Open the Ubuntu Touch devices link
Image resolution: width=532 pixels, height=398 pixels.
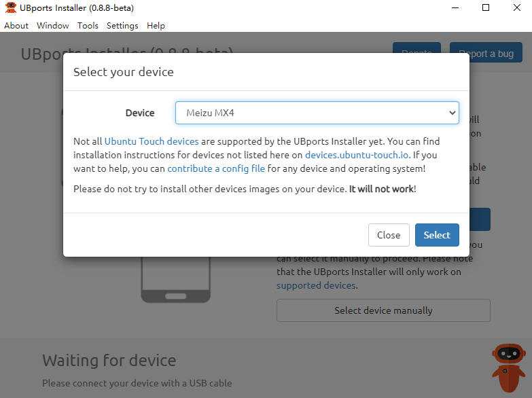152,141
